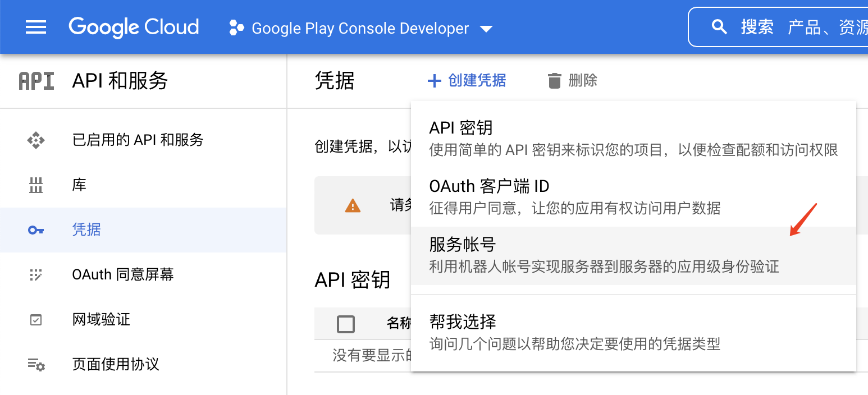
Task: Select 服务帐号 from the menu
Action: pyautogui.click(x=633, y=255)
